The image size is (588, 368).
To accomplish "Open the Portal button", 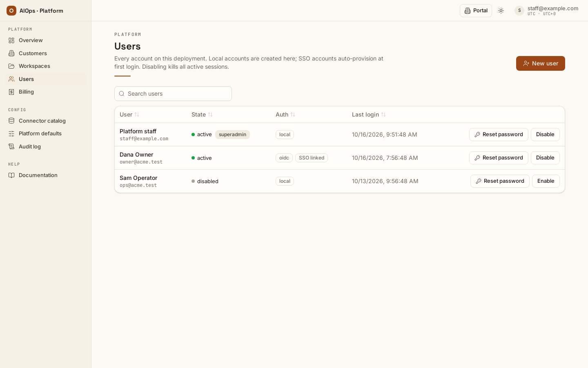I will pyautogui.click(x=476, y=11).
